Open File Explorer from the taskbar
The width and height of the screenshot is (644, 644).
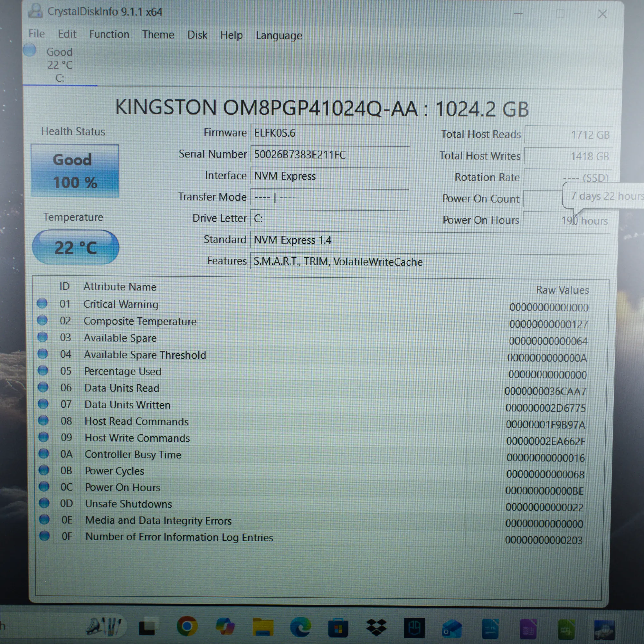[x=263, y=627]
